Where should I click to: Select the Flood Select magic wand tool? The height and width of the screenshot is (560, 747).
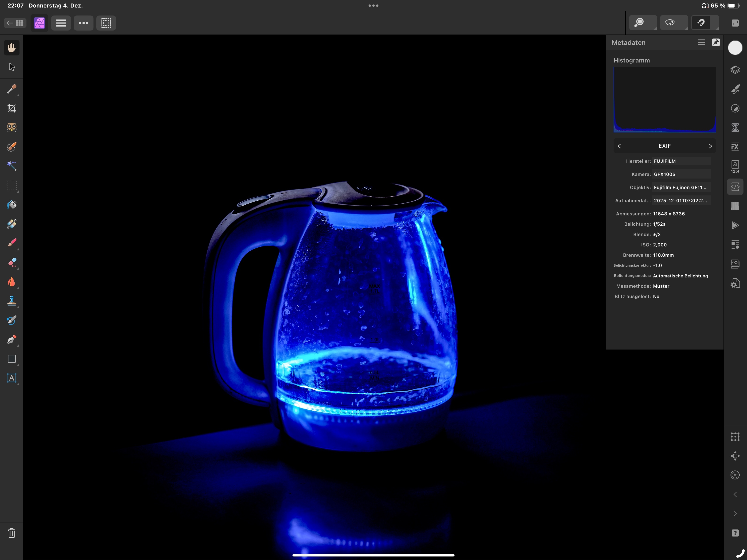[12, 166]
